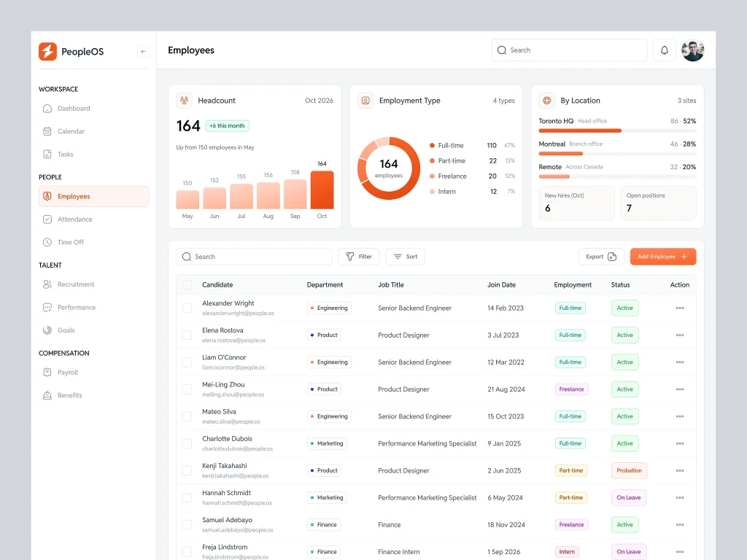
Task: Open the Sort options
Action: click(x=405, y=257)
